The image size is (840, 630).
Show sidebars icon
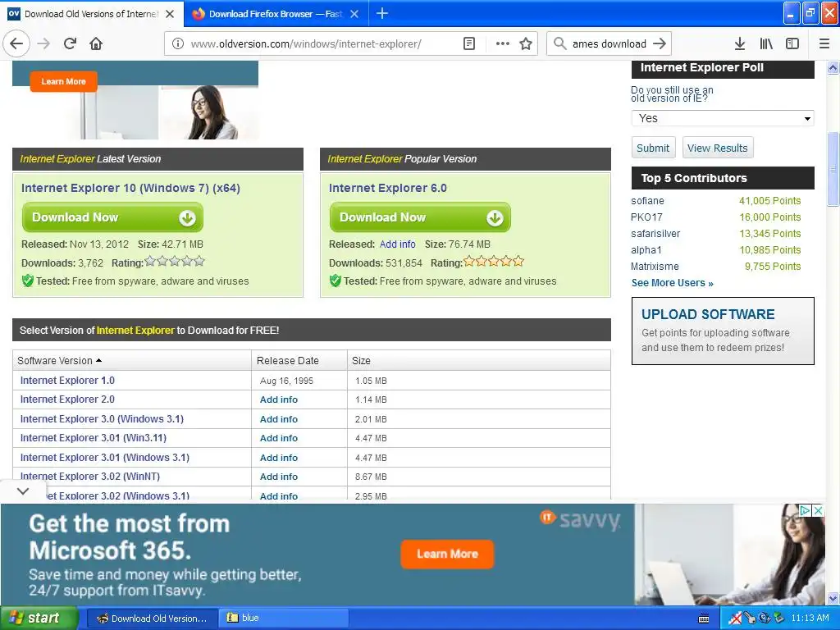pos(792,44)
